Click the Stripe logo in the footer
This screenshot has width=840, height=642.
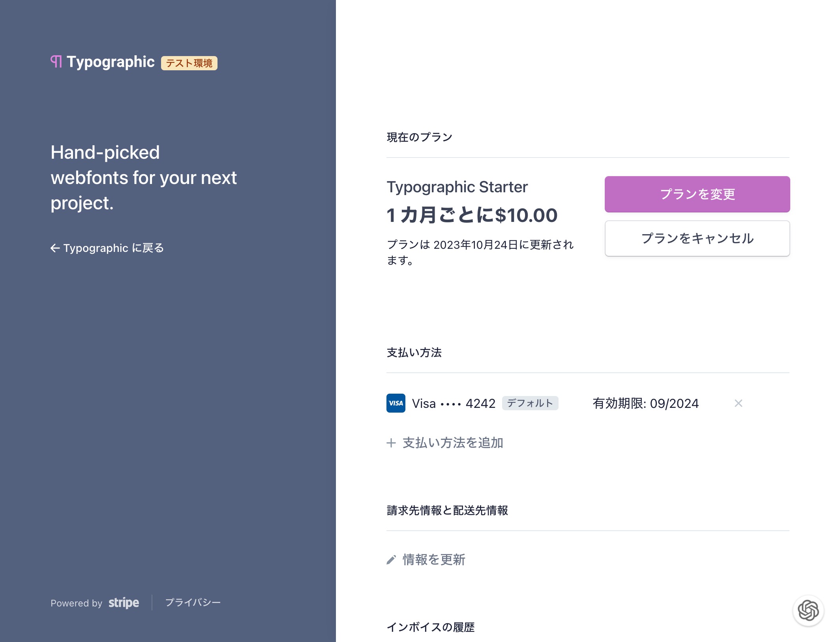click(124, 603)
